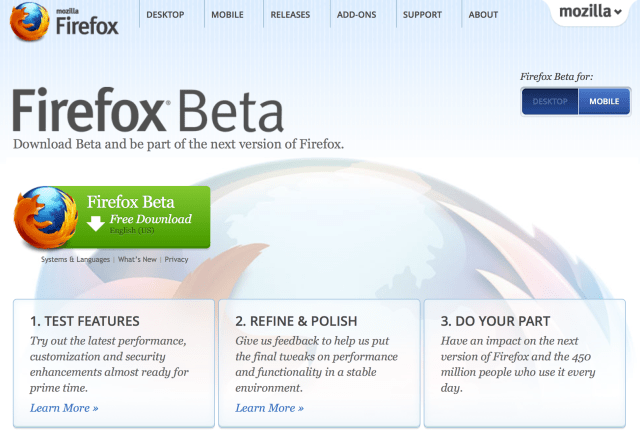The width and height of the screenshot is (640, 441).
Task: Open the Add-ons navigation item
Action: 356,15
